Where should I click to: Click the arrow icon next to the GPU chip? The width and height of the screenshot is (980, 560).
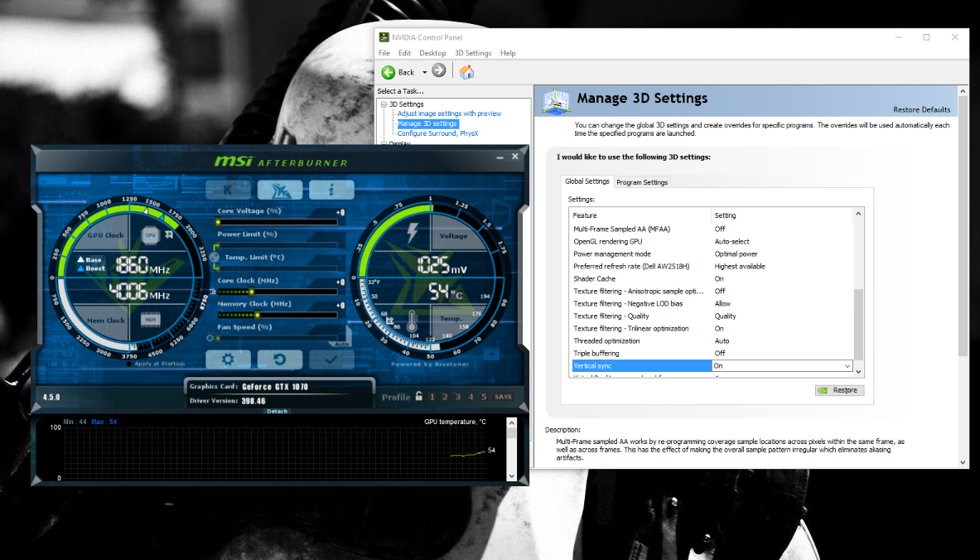169,235
